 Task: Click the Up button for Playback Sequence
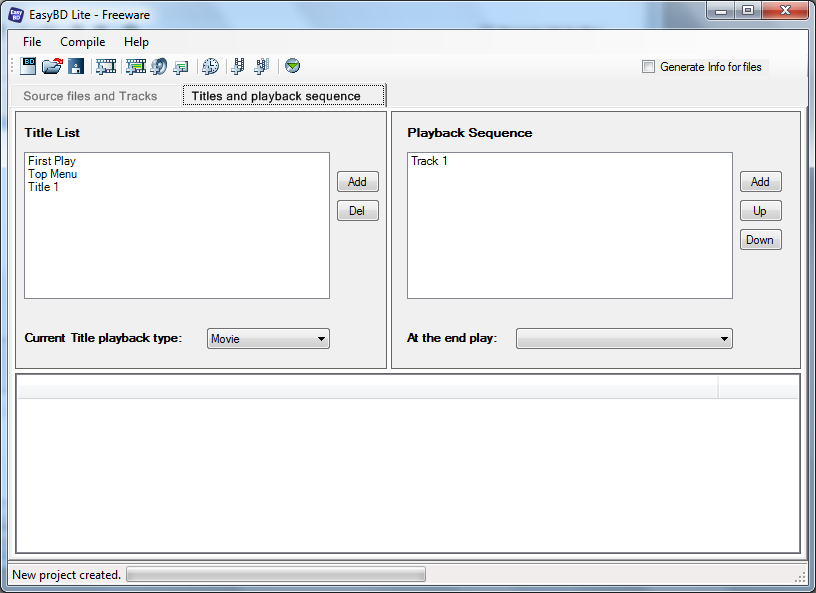coord(760,211)
